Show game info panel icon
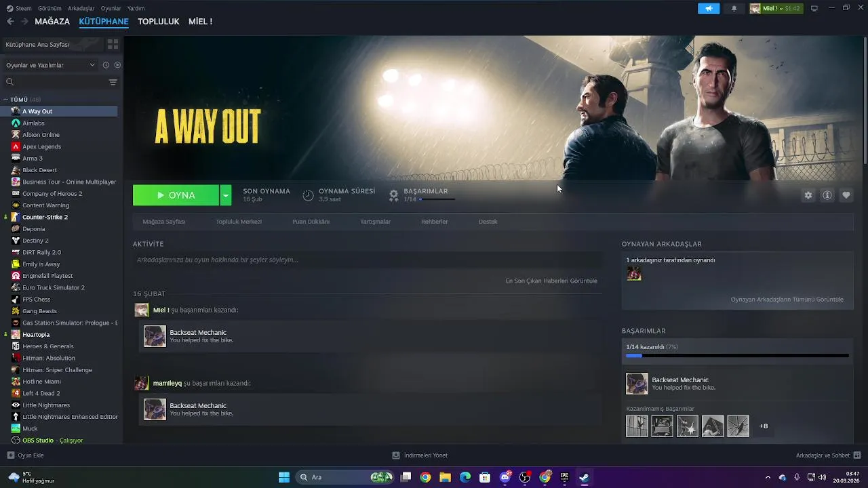This screenshot has width=868, height=488. click(827, 195)
